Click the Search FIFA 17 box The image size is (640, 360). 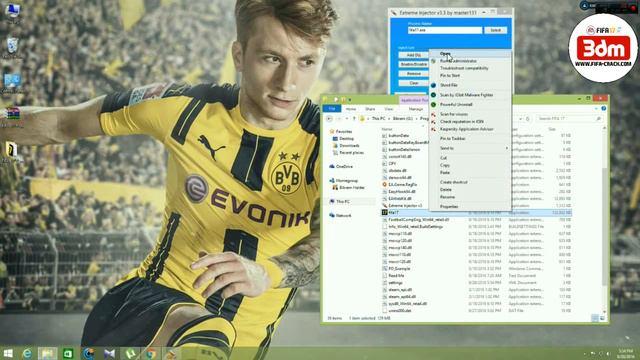[569, 118]
